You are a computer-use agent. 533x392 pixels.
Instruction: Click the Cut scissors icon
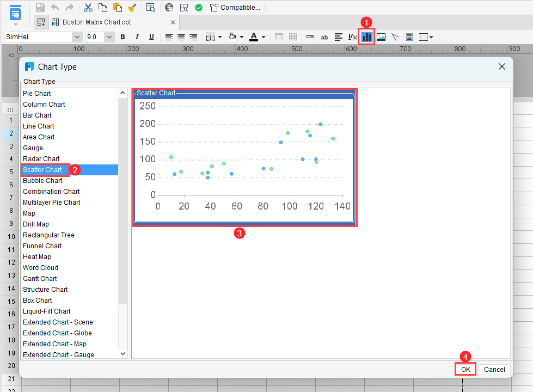pos(88,8)
